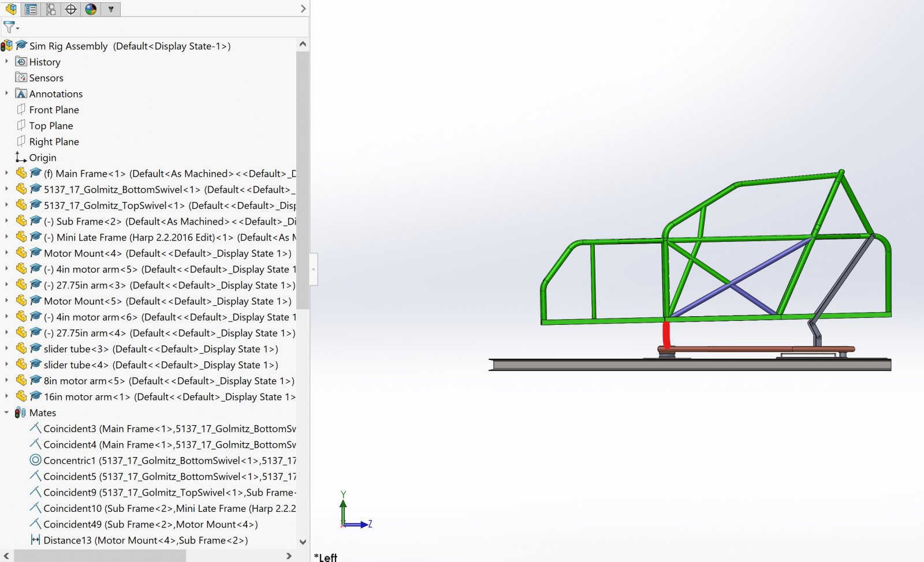The height and width of the screenshot is (562, 924).
Task: Click the red support post in the model
Action: (666, 335)
